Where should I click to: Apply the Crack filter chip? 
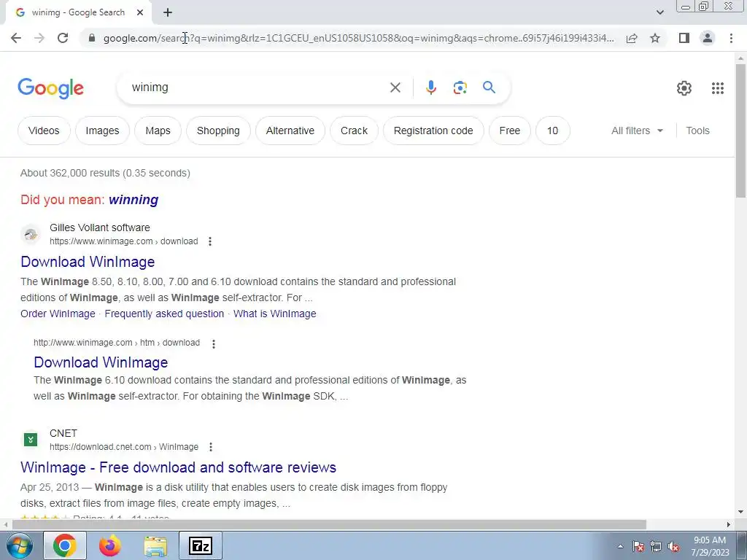354,131
